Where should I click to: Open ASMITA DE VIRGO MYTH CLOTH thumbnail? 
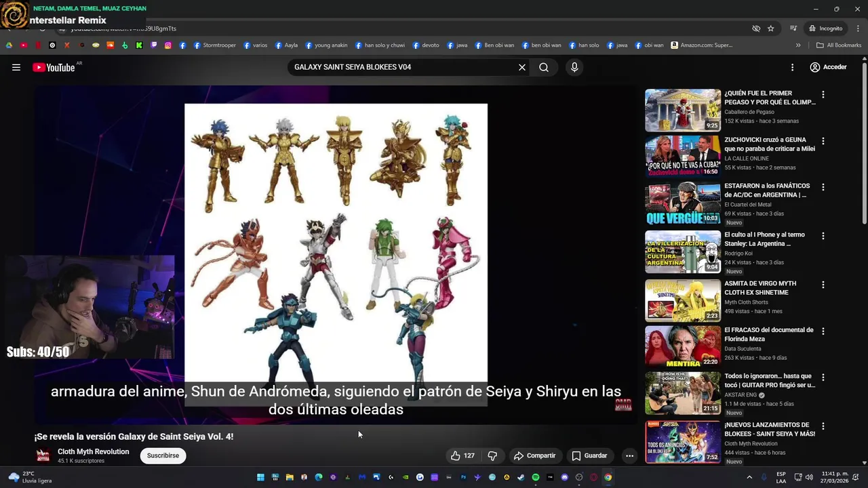point(683,300)
